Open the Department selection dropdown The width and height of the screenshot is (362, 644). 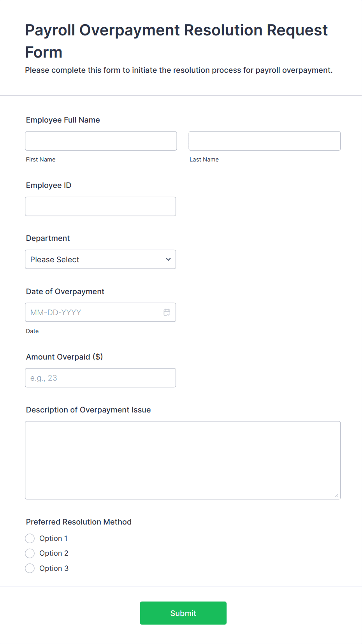(100, 259)
